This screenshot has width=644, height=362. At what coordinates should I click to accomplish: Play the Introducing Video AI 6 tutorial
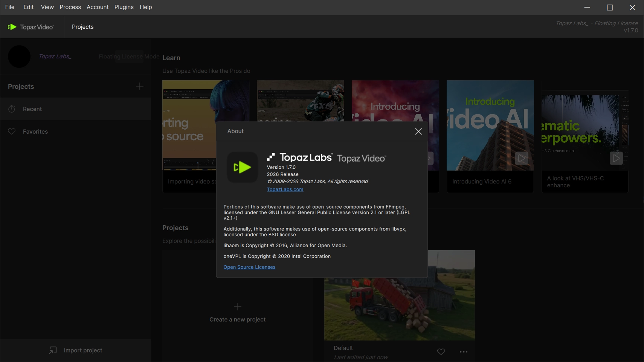pyautogui.click(x=522, y=158)
